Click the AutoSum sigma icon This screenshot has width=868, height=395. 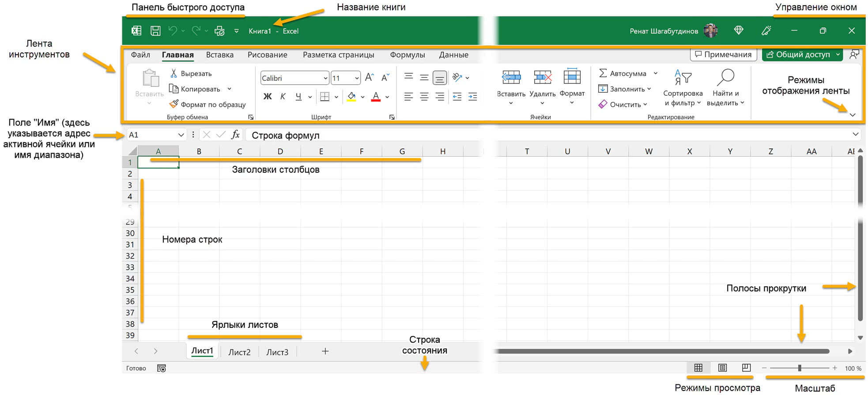coord(603,73)
